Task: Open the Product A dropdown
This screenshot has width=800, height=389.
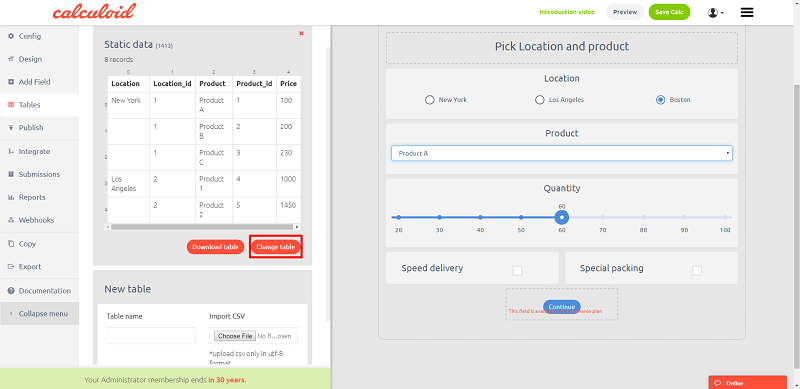Action: (562, 153)
